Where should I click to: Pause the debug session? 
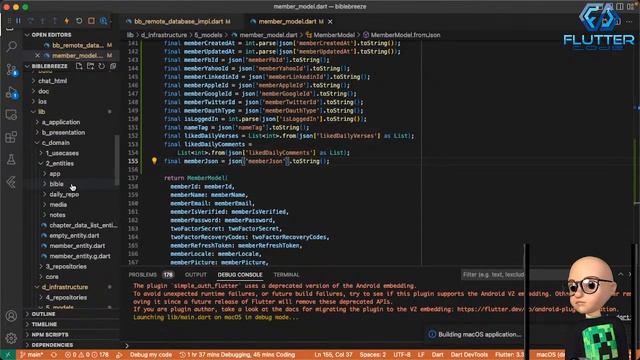[x=18, y=21]
